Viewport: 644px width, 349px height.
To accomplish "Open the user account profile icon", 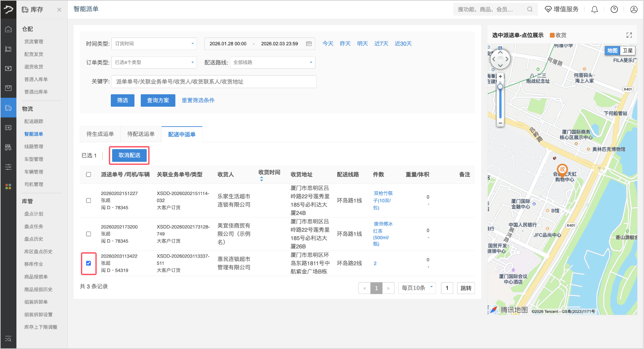I will tap(634, 10).
